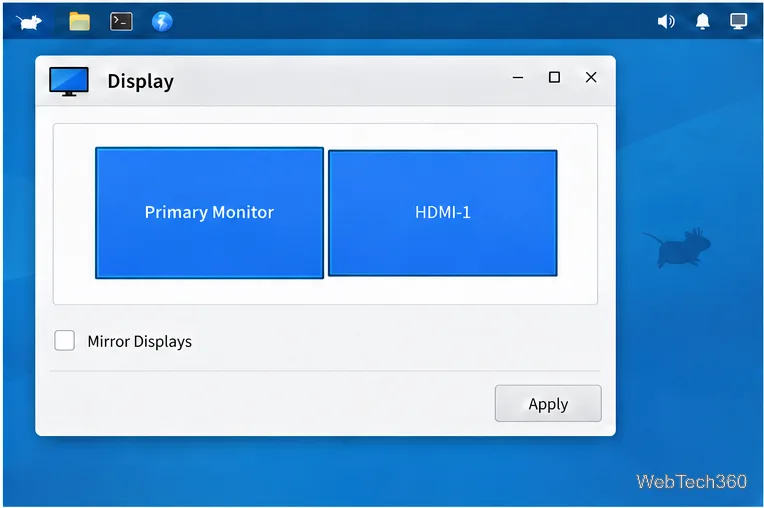The width and height of the screenshot is (764, 508).
Task: Open notifications bell in the panel
Action: click(702, 21)
